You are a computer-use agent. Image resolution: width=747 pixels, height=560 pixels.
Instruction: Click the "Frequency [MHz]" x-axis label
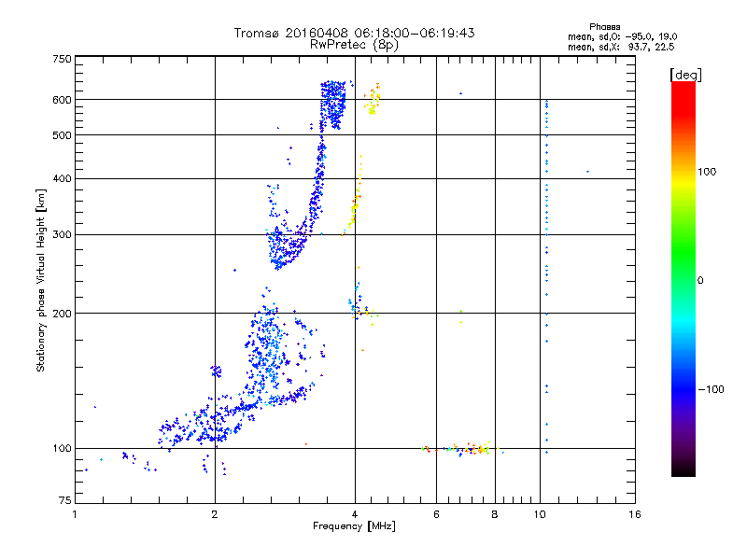tap(354, 526)
